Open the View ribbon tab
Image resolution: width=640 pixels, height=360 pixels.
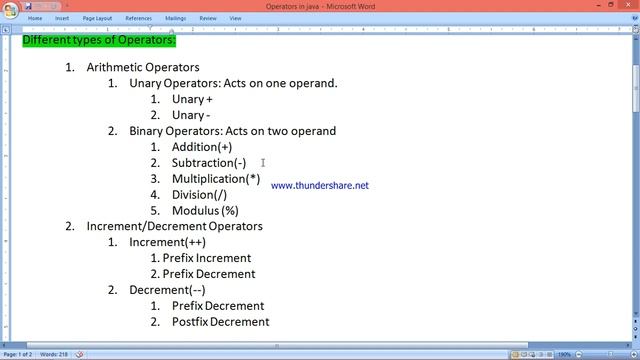click(x=235, y=18)
